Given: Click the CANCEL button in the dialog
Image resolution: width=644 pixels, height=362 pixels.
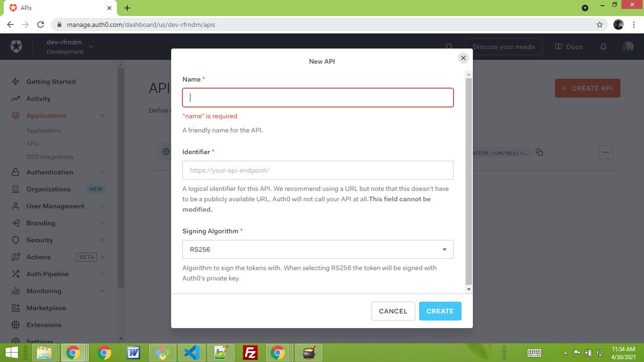Looking at the screenshot, I should (393, 311).
